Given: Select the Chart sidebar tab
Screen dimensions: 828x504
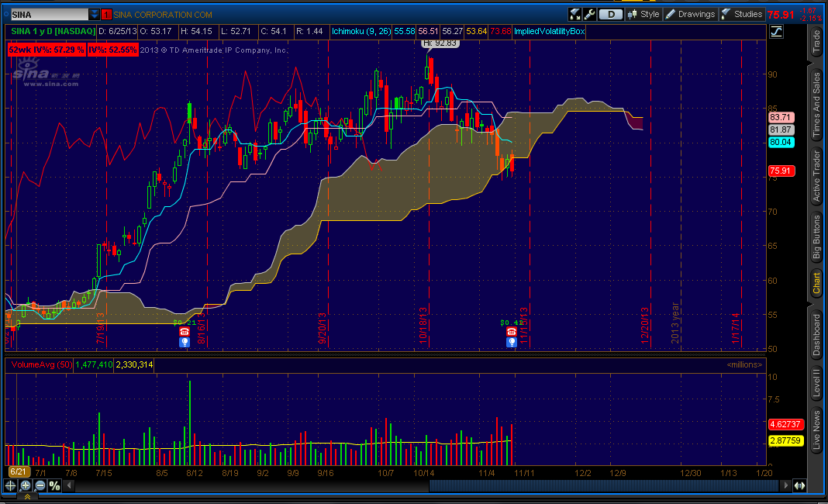Looking at the screenshot, I should coord(816,284).
